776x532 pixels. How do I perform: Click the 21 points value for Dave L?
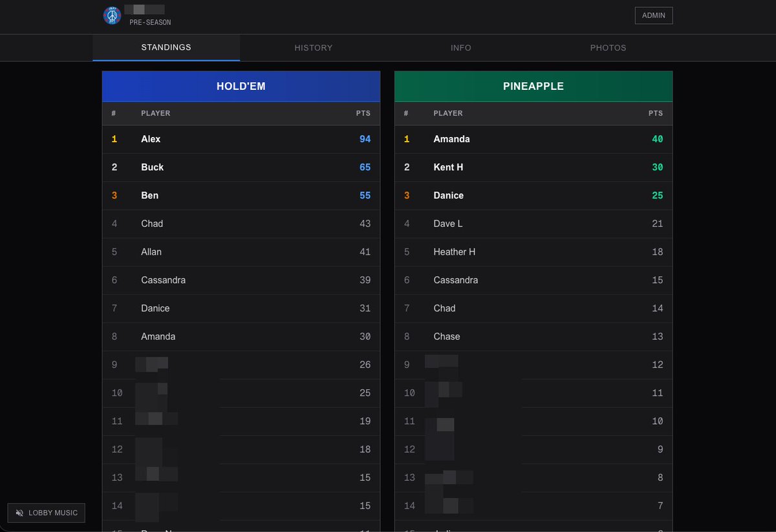click(658, 224)
